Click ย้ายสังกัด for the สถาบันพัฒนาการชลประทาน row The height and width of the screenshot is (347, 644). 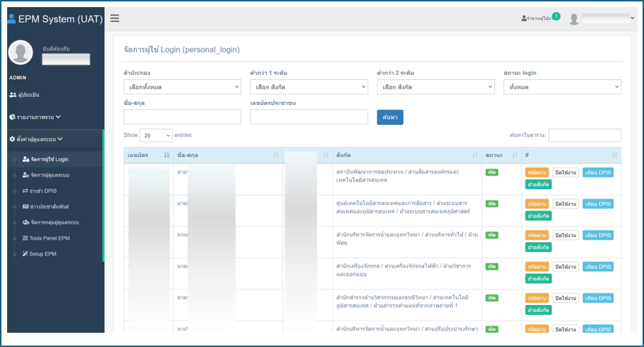click(x=538, y=185)
